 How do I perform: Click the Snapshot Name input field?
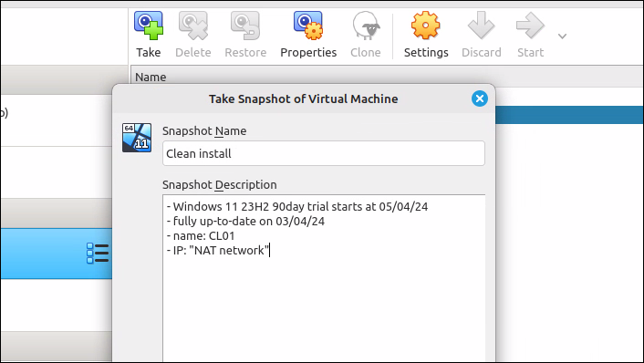(x=324, y=153)
